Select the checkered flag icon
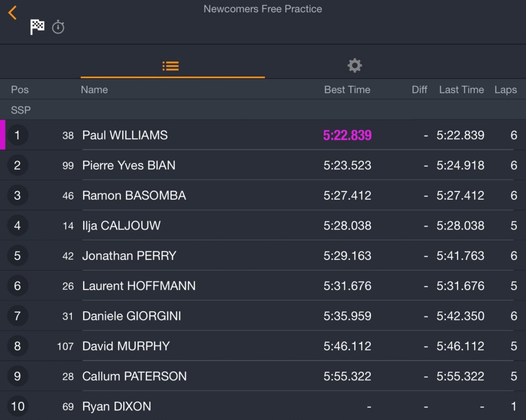Screen dimensions: 526x420 coord(37,27)
